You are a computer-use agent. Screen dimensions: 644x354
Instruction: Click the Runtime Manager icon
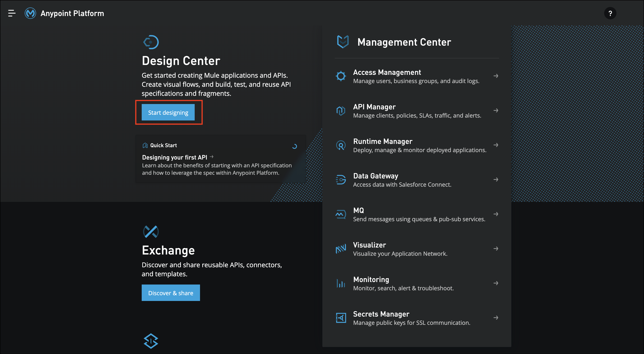(341, 145)
